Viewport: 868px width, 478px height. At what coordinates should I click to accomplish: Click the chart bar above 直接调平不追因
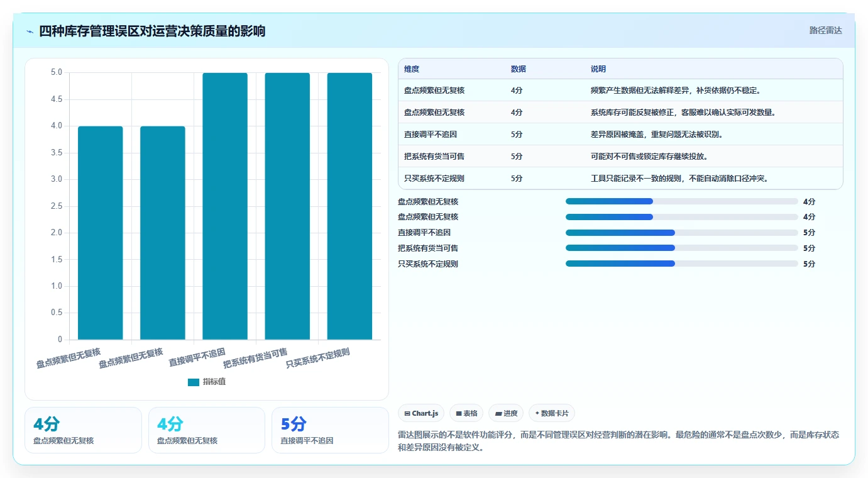tap(225, 206)
